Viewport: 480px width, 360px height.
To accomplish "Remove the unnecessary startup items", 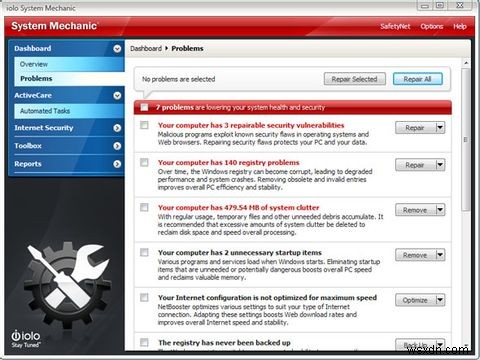I will tap(415, 255).
